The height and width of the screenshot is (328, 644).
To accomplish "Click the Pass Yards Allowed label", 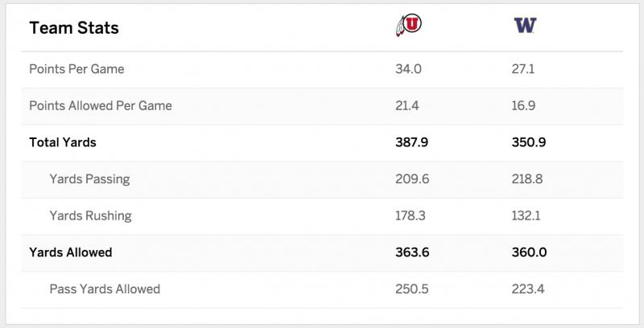I will tap(105, 289).
